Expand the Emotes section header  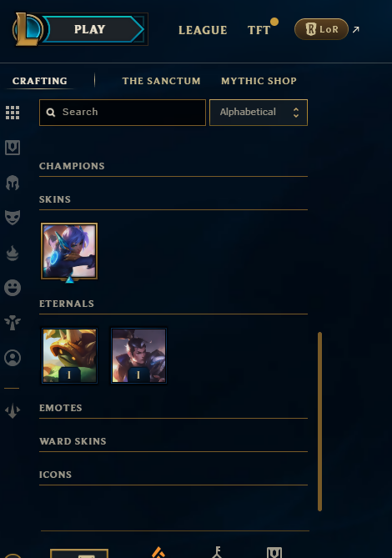click(x=173, y=408)
